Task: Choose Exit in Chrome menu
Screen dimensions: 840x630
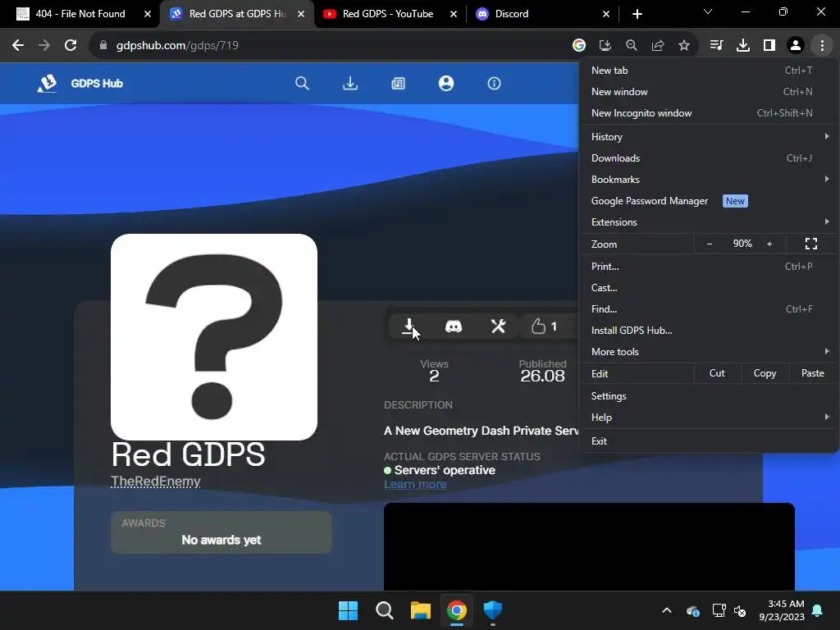Action: click(710, 441)
